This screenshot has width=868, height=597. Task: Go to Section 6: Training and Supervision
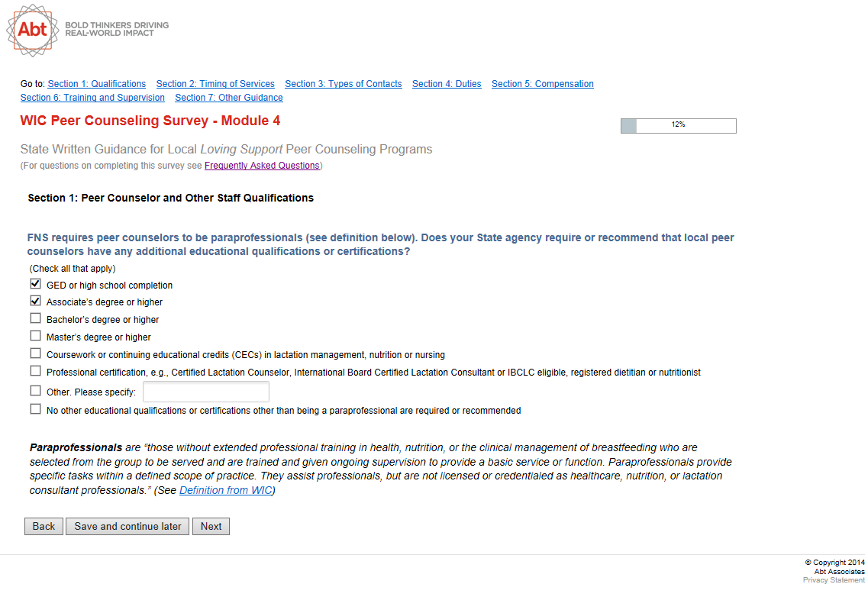(92, 98)
